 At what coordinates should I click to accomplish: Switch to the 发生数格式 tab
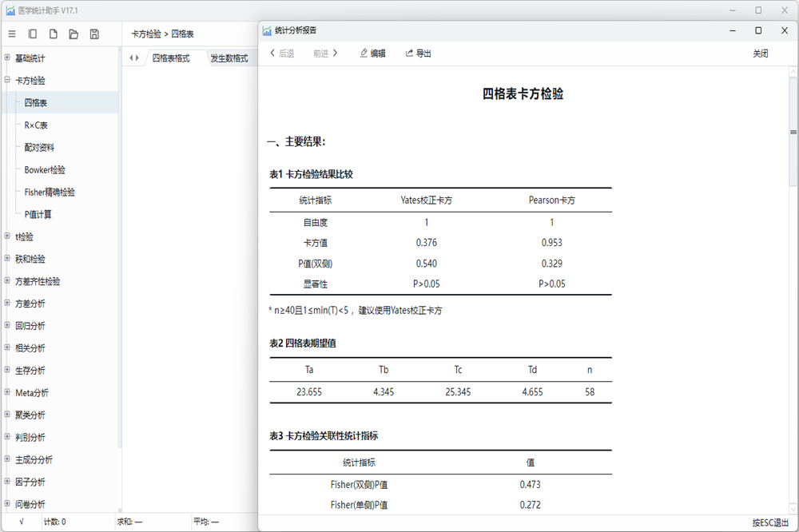[229, 58]
